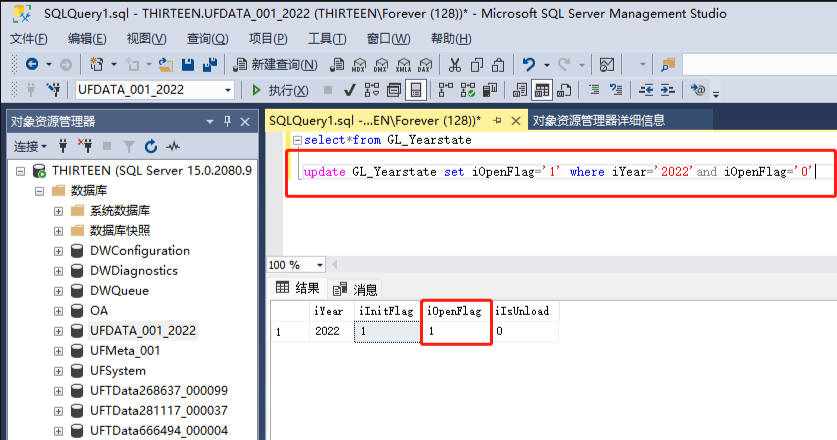The height and width of the screenshot is (440, 837).
Task: Open the Connect (连接) dropdown
Action: (30, 146)
